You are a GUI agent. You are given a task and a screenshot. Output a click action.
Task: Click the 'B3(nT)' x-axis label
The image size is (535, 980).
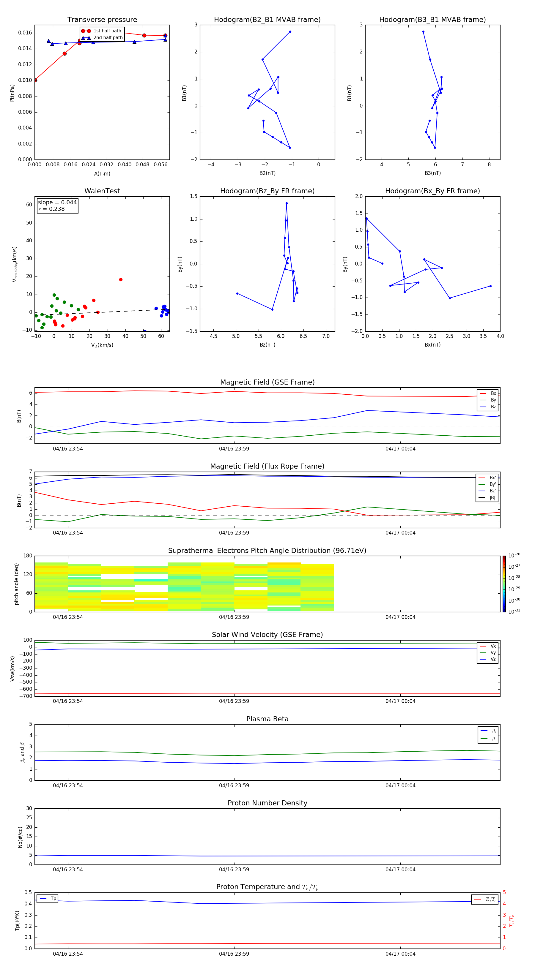(x=432, y=173)
